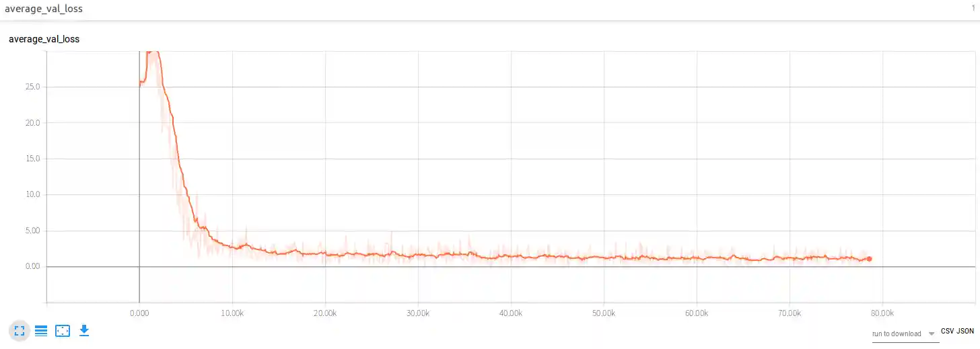Image resolution: width=980 pixels, height=349 pixels.
Task: Download data via the JSON link
Action: click(966, 332)
